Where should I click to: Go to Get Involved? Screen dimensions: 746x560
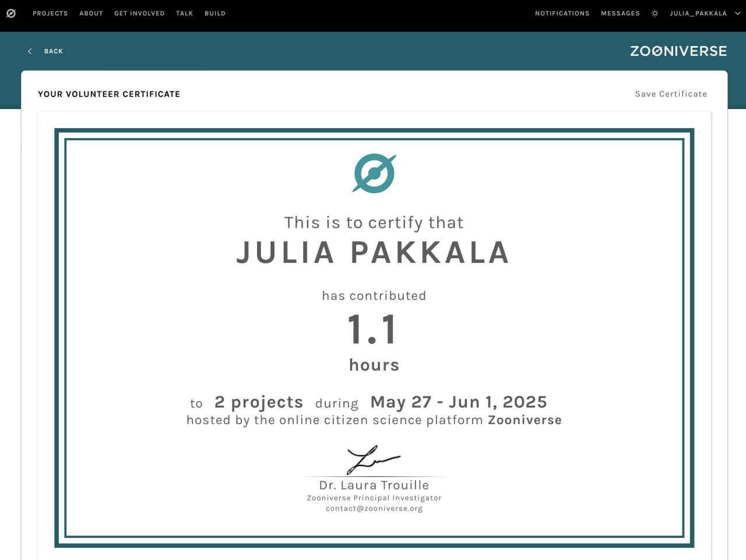[139, 13]
